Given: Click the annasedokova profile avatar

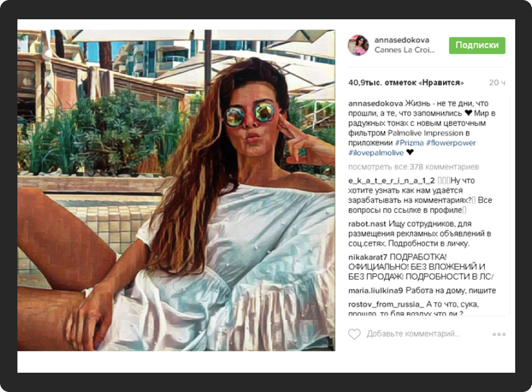Looking at the screenshot, I should (x=358, y=45).
